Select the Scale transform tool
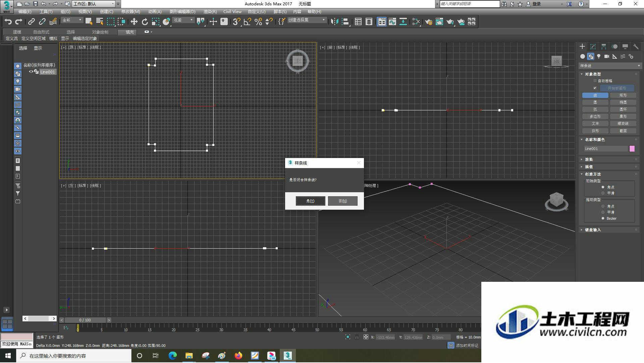 155,22
